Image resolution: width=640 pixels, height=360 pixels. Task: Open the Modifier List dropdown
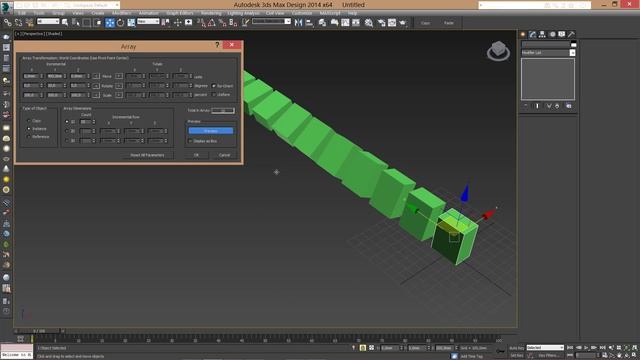click(x=549, y=53)
